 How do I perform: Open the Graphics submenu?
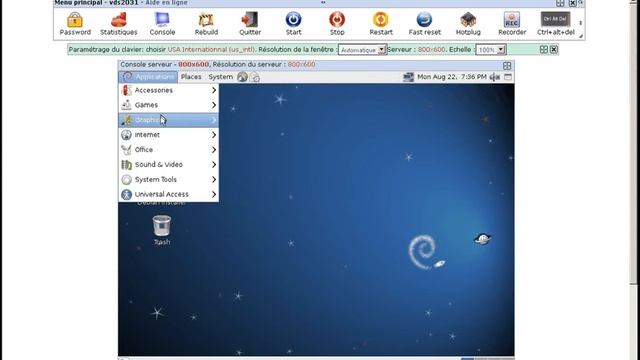click(x=169, y=120)
